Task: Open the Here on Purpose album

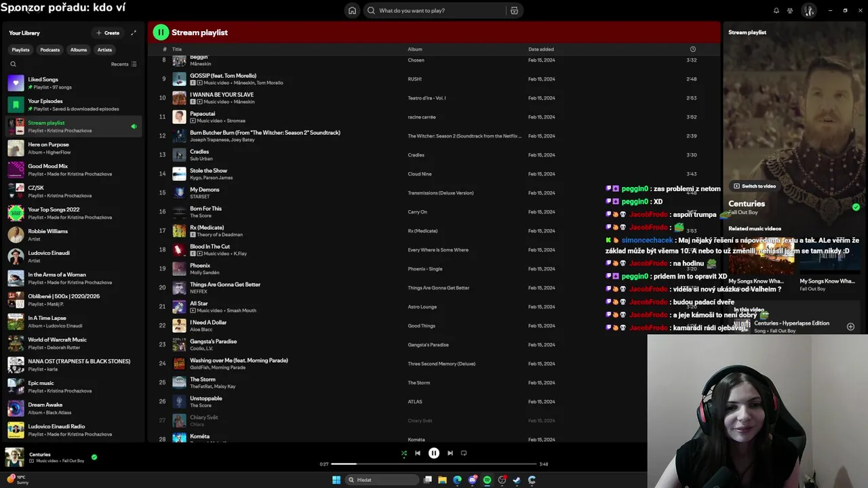Action: point(75,148)
